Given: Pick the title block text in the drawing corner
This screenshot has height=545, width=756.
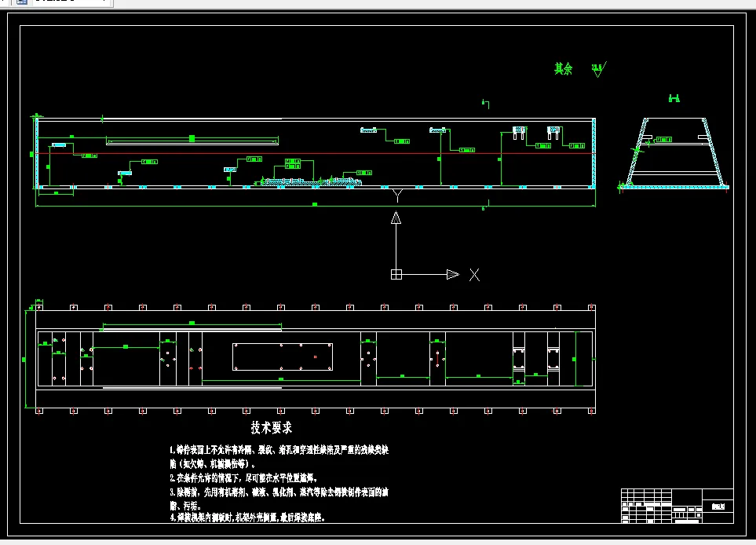Looking at the screenshot, I should pos(718,507).
